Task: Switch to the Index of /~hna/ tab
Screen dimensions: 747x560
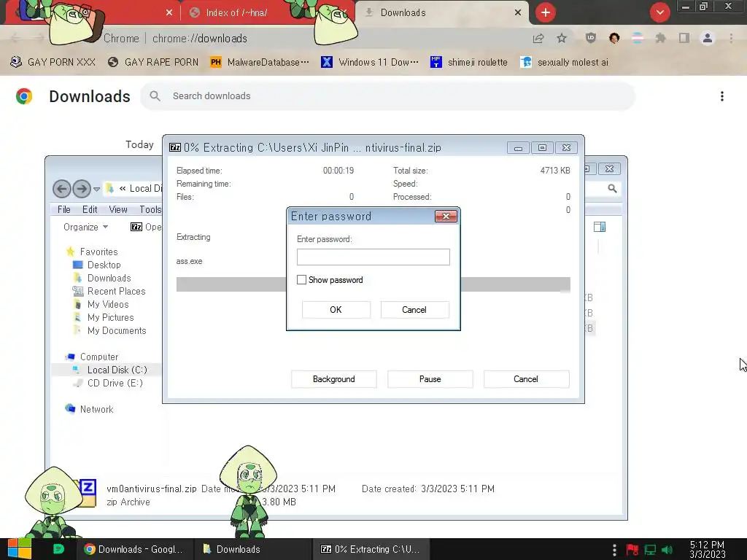Action: [x=236, y=13]
